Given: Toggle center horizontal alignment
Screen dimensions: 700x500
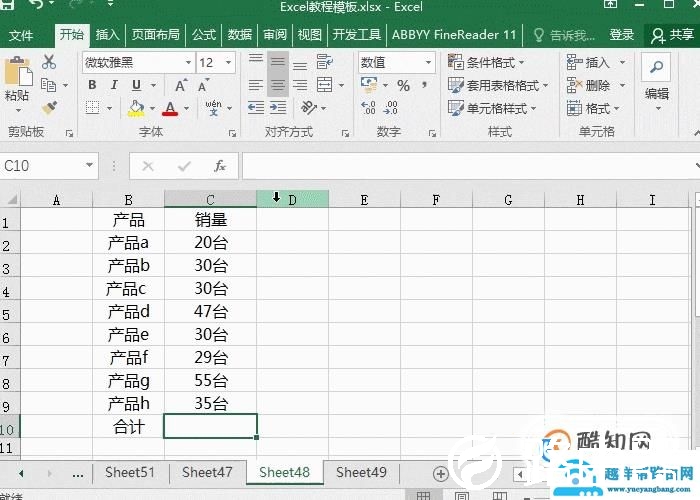Looking at the screenshot, I should (277, 86).
